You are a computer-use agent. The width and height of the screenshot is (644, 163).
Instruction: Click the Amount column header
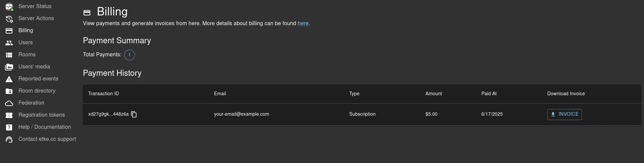coord(433,94)
